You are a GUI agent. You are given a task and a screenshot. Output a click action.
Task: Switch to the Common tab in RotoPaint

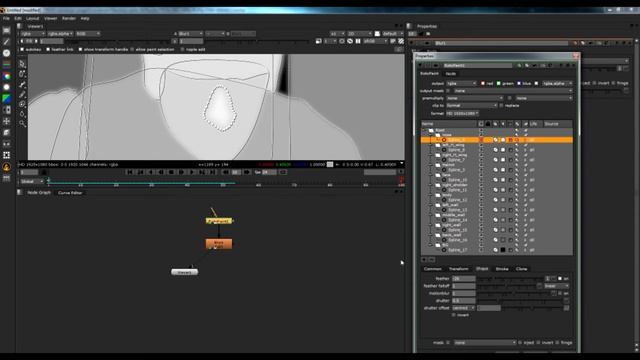tap(433, 269)
